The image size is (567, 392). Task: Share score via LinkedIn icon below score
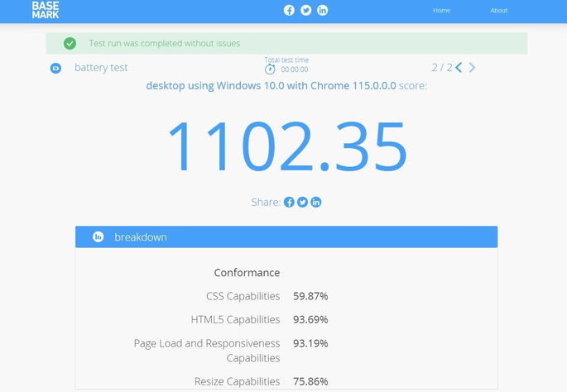coord(316,202)
